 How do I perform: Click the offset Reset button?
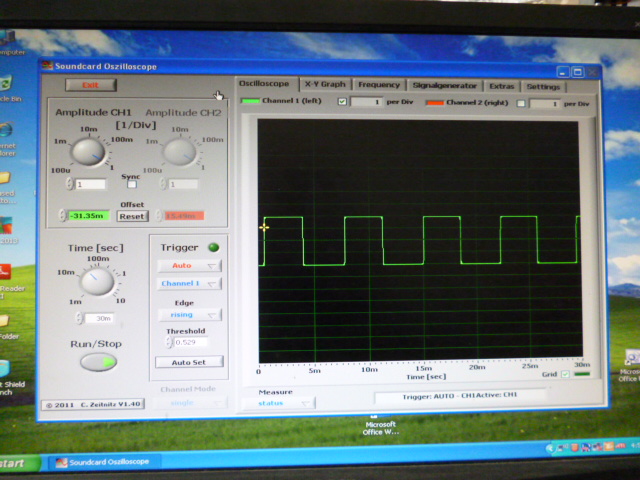pos(132,216)
